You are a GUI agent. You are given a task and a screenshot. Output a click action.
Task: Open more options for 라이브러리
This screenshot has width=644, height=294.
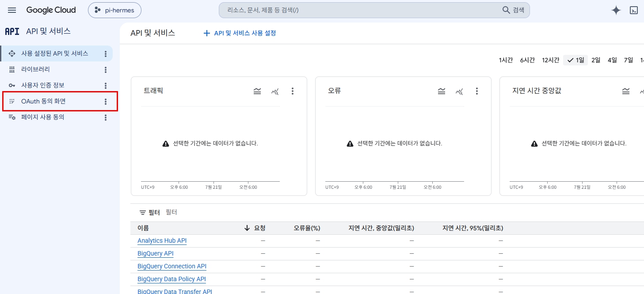pos(105,70)
